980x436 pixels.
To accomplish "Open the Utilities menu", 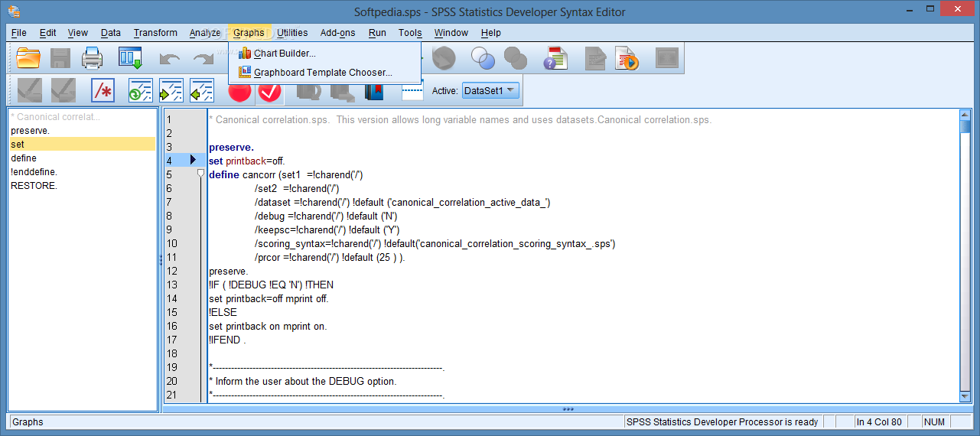I will pos(292,33).
